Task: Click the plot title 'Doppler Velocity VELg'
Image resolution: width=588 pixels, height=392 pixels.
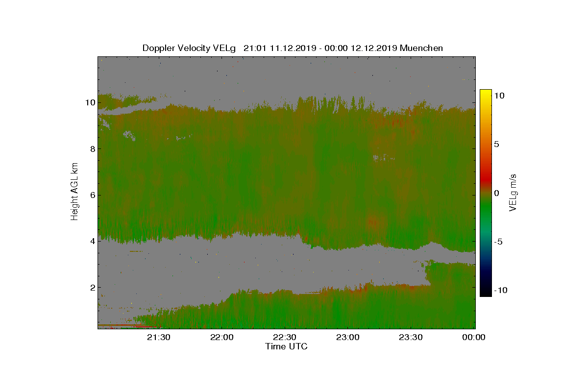Action: click(x=189, y=48)
